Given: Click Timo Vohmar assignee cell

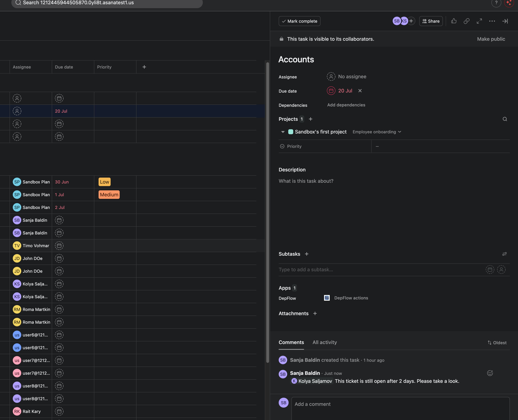Looking at the screenshot, I should [31, 246].
